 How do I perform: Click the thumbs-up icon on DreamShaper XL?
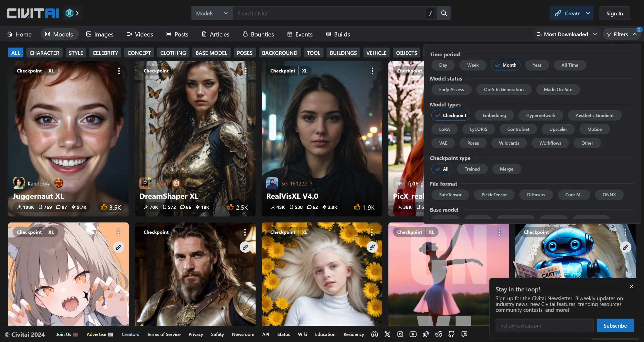pyautogui.click(x=230, y=207)
